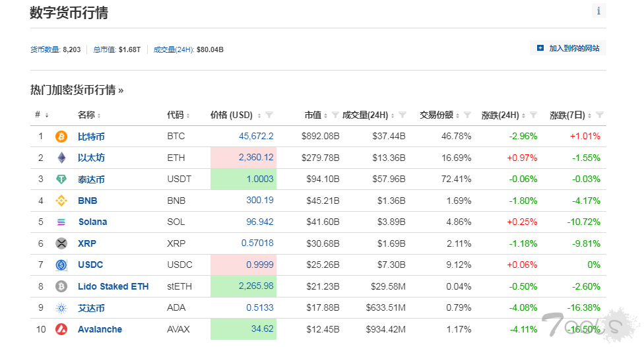Click Ethereum price 2,360.12
The image size is (644, 347).
click(256, 157)
